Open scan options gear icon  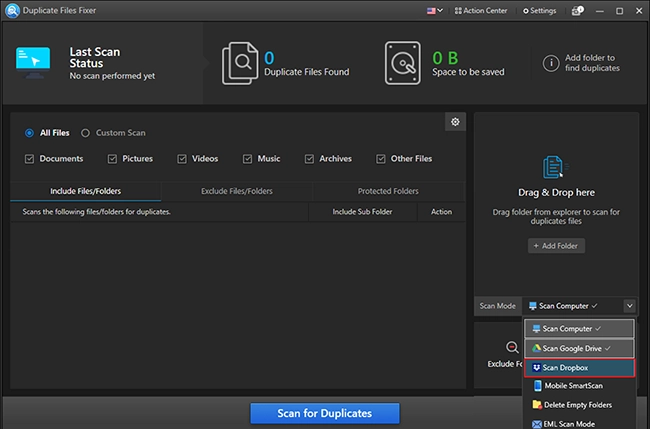455,122
